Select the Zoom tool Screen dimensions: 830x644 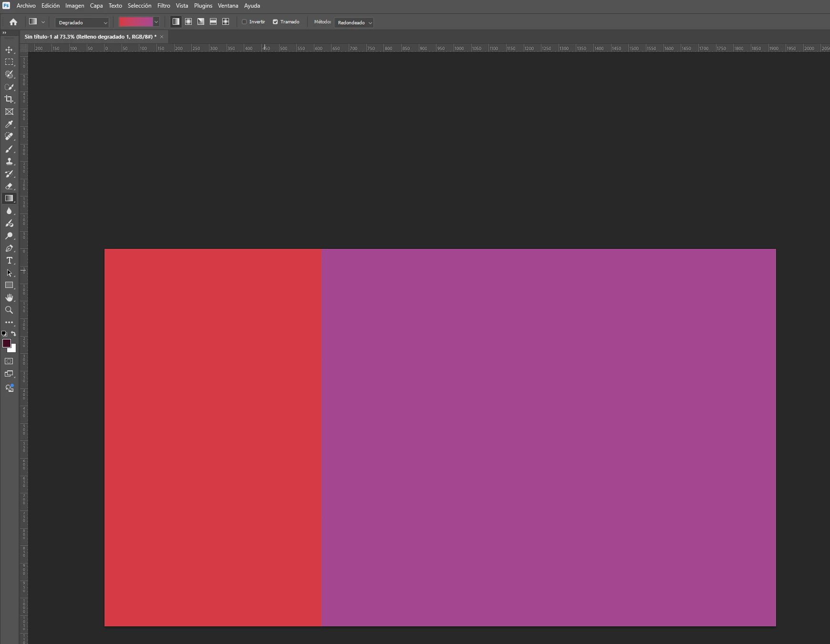[x=9, y=310]
